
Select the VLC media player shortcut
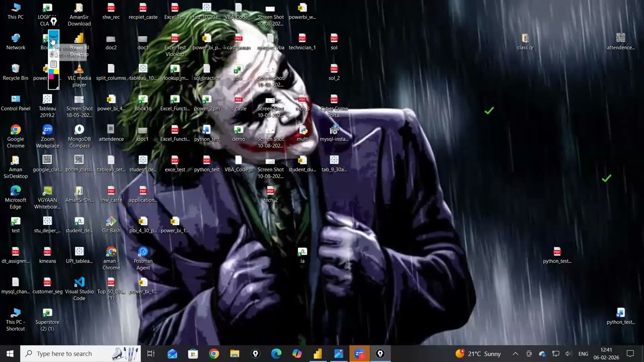[79, 75]
